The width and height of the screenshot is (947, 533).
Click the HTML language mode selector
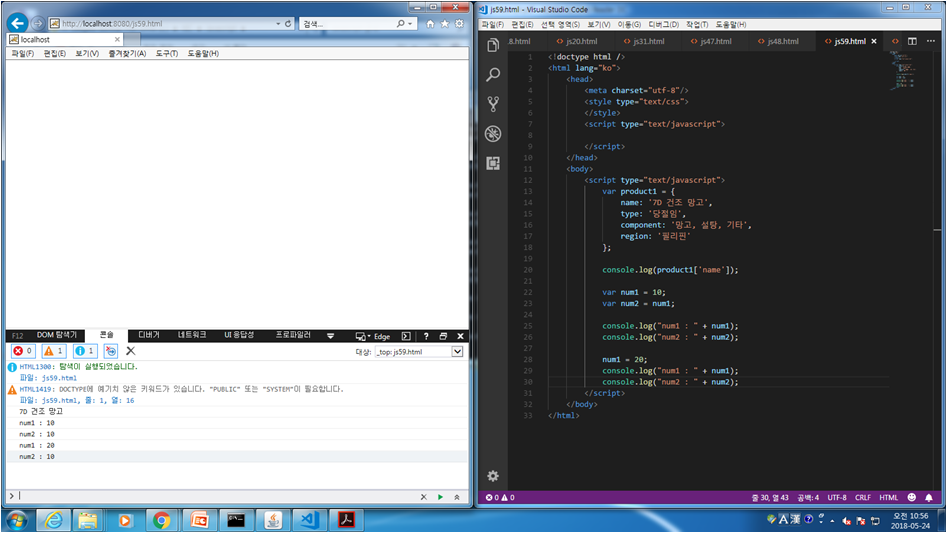tap(888, 497)
